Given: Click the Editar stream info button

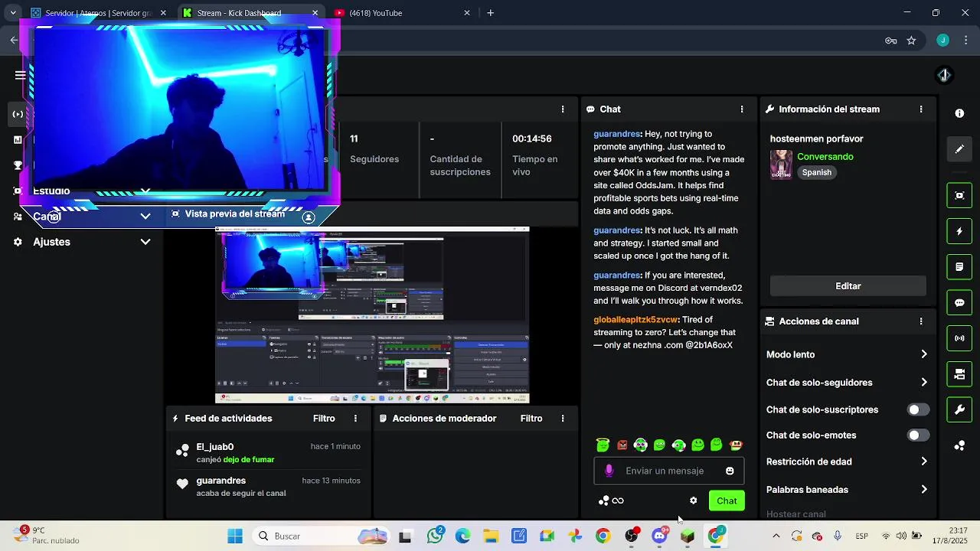Looking at the screenshot, I should click(x=848, y=286).
